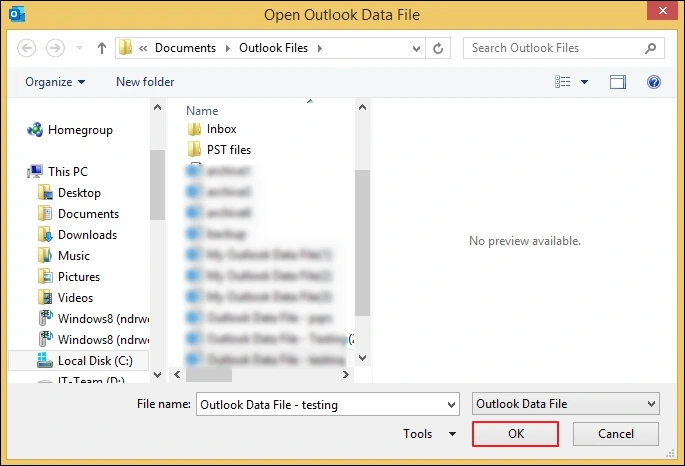Confirm with the OK button
Screen dimensions: 685x466
pos(515,434)
